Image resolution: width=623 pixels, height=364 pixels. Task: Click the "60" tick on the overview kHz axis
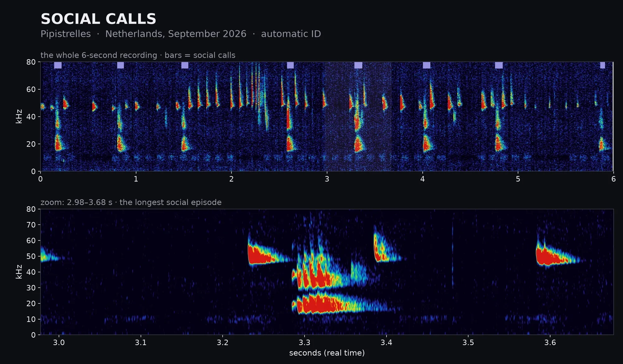pos(31,89)
